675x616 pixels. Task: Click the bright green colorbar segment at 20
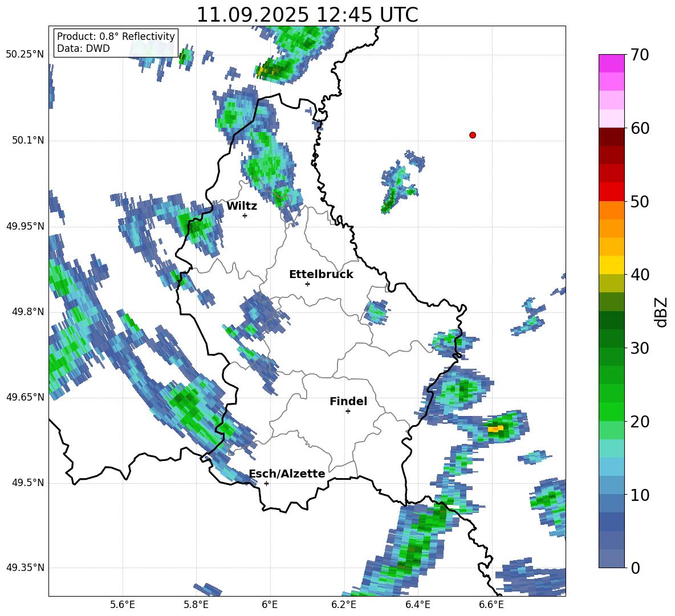click(x=611, y=411)
